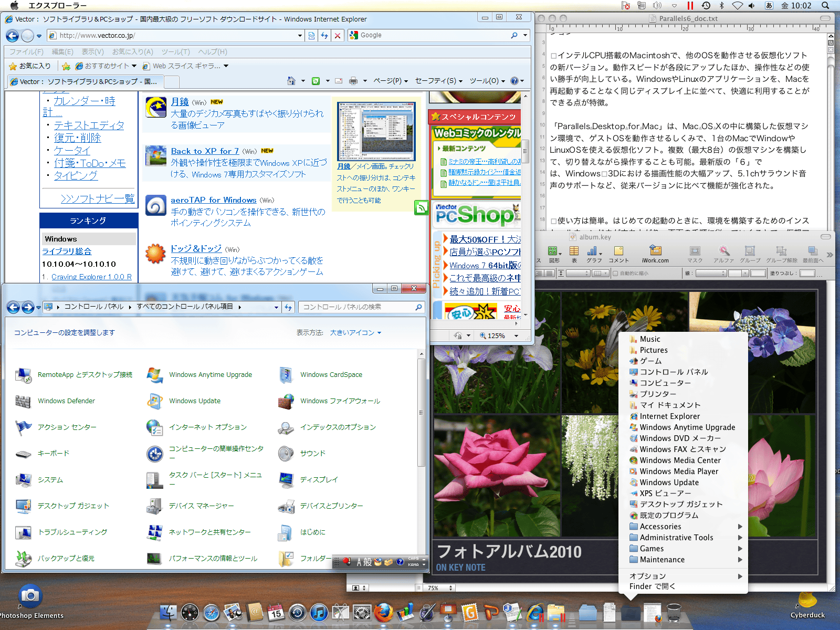Screen dimensions: 840x630
Task: Click the Time Machine icon in Dock
Action: point(297,612)
